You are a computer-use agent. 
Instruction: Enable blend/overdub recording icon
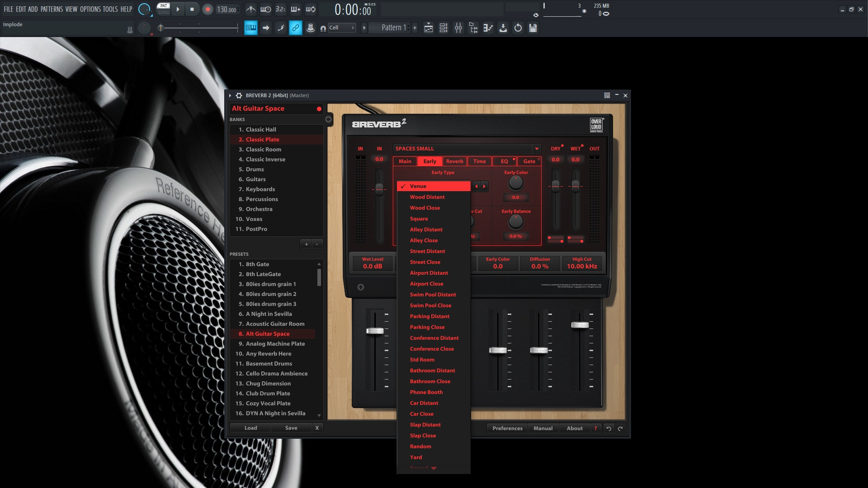tap(296, 9)
